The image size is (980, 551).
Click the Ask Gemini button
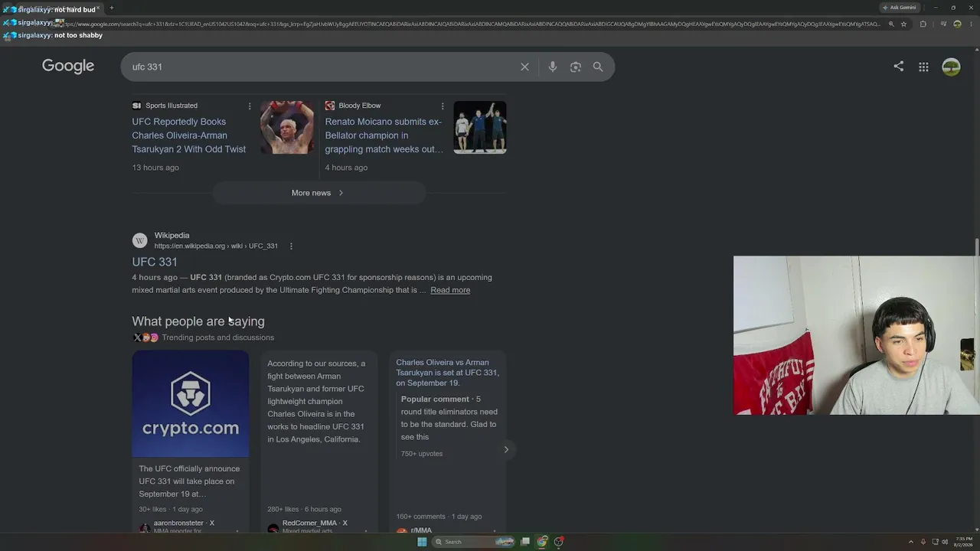coord(900,8)
